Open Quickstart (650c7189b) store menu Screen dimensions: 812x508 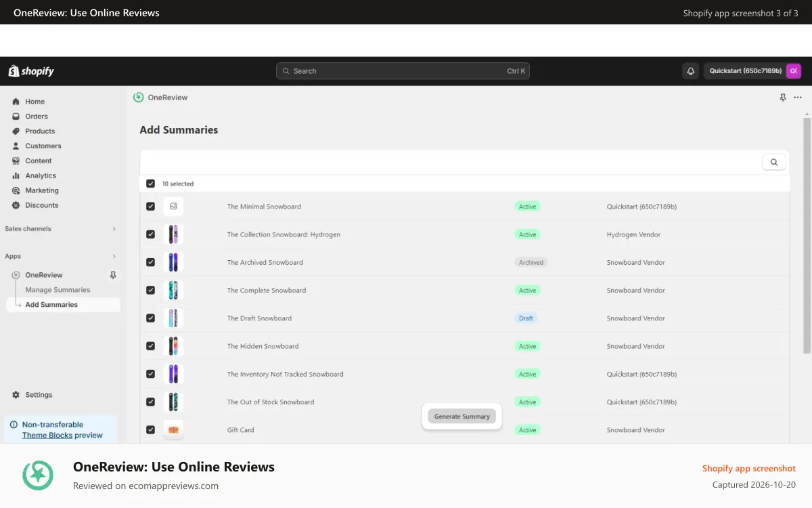click(x=753, y=71)
